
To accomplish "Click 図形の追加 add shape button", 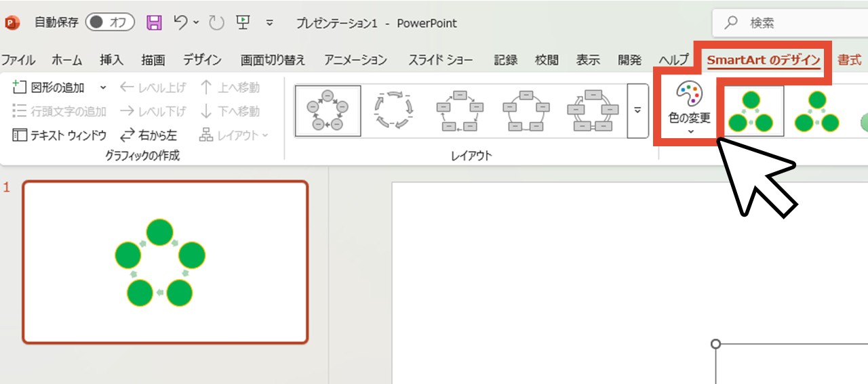I will (50, 87).
